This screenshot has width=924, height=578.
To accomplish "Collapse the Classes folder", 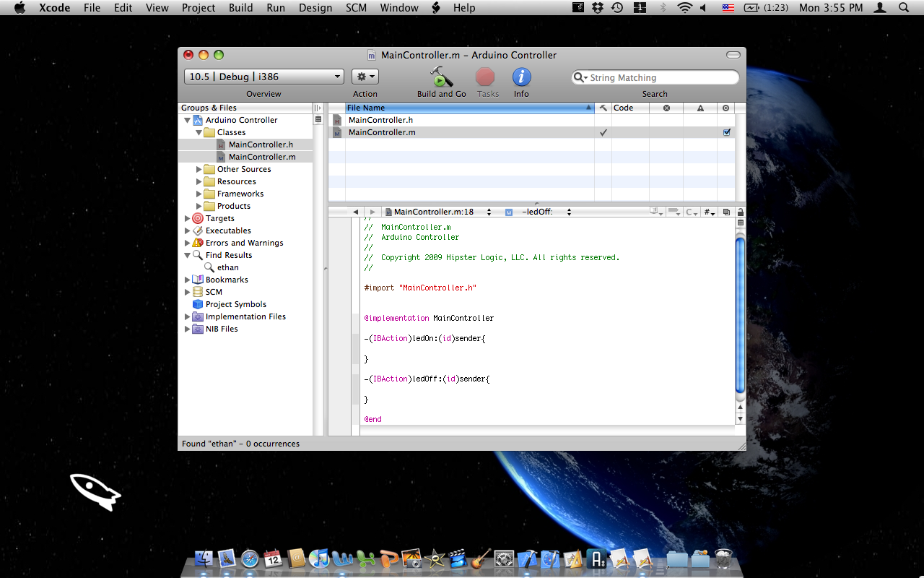I will click(x=199, y=132).
